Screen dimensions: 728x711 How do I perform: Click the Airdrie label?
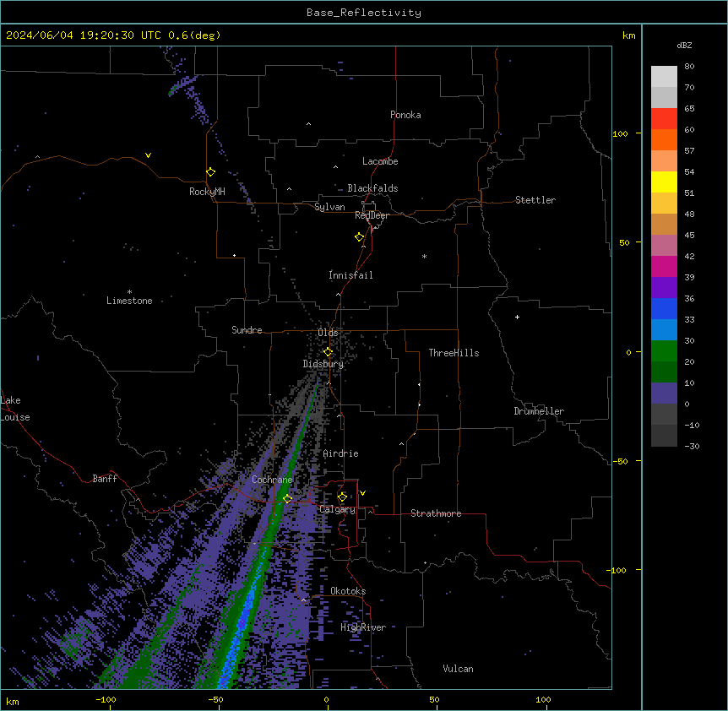pyautogui.click(x=341, y=453)
